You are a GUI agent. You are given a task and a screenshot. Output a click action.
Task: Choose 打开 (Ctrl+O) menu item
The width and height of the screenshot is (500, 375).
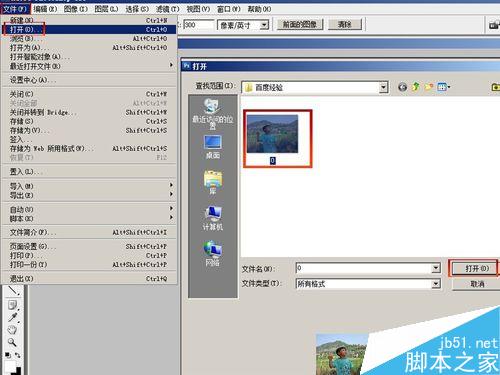[89, 29]
